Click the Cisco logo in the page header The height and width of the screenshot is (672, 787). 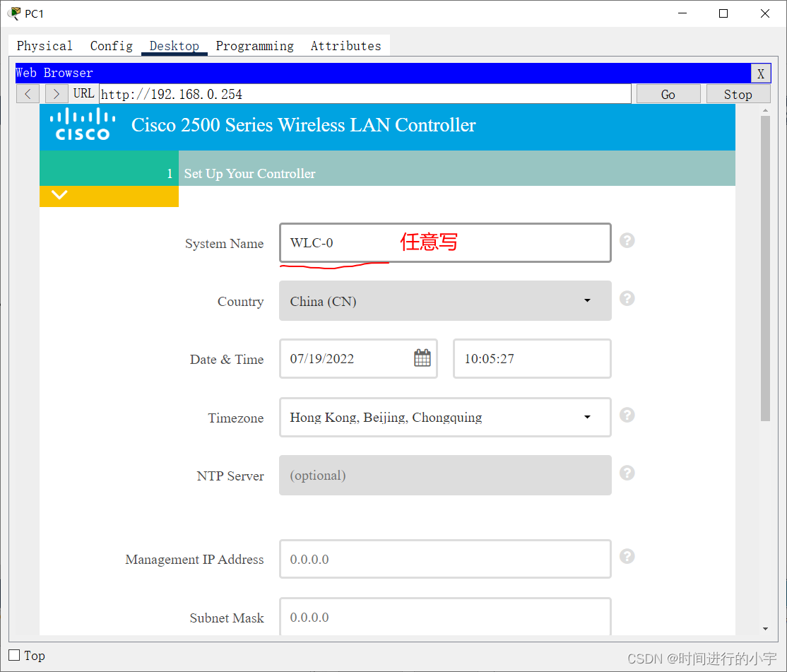click(82, 126)
